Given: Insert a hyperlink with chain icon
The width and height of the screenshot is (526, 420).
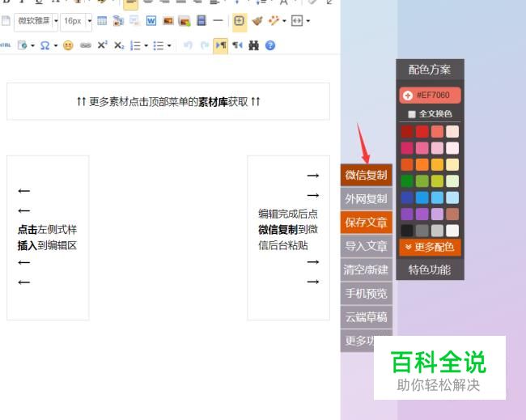Looking at the screenshot, I should coord(86,45).
